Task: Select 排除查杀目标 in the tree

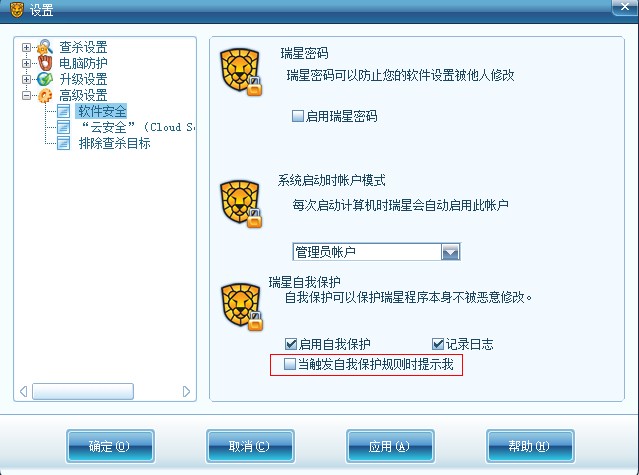Action: coord(115,143)
